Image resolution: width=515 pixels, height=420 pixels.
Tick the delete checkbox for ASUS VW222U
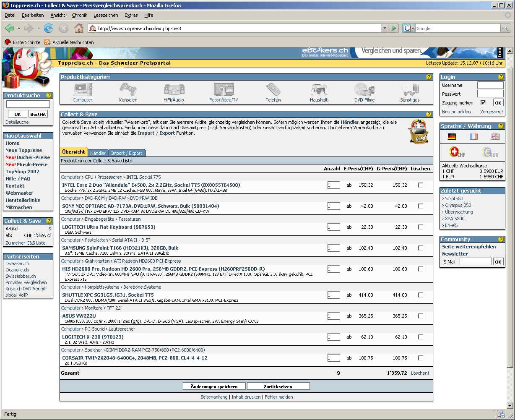click(x=421, y=316)
